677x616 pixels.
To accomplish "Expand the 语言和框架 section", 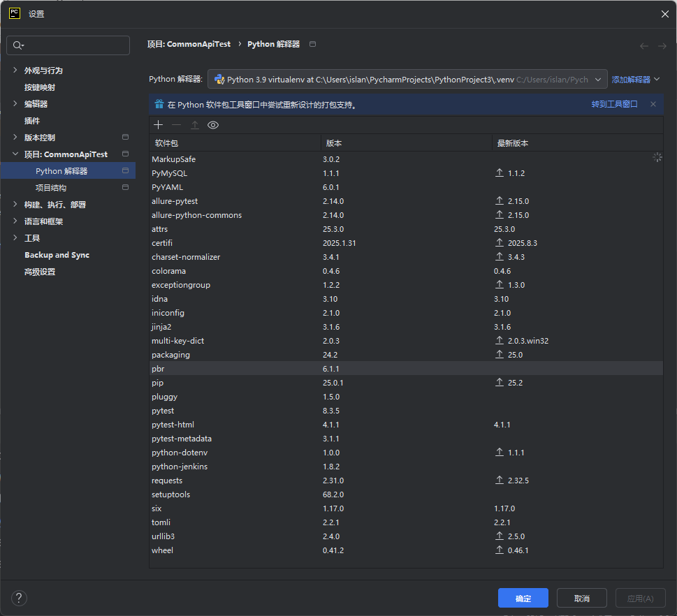I will pos(15,221).
